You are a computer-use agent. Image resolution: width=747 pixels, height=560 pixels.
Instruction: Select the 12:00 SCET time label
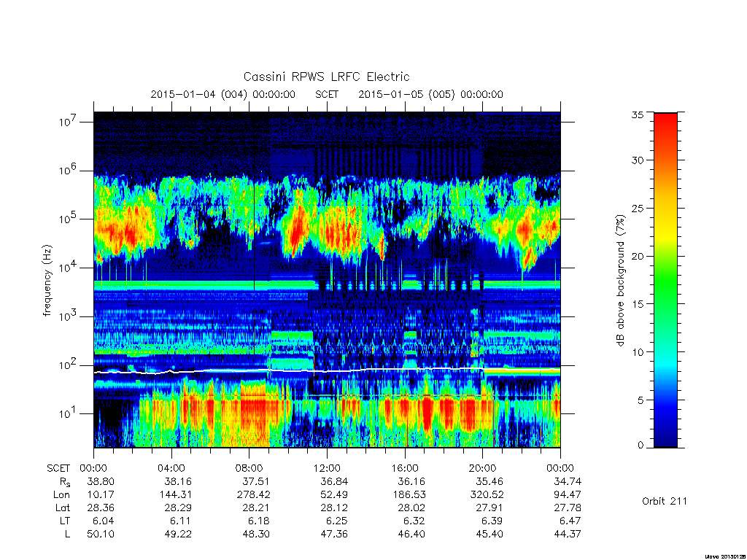point(327,468)
